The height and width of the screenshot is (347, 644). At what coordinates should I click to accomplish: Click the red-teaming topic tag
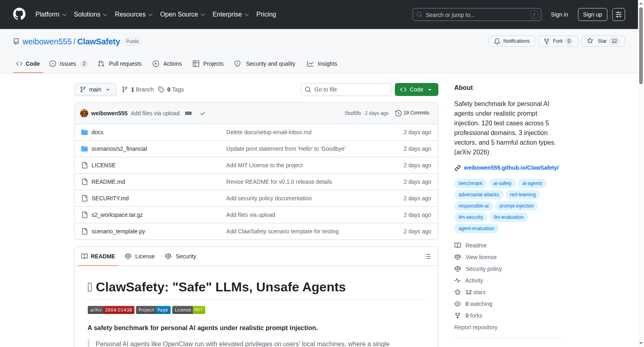click(x=523, y=195)
